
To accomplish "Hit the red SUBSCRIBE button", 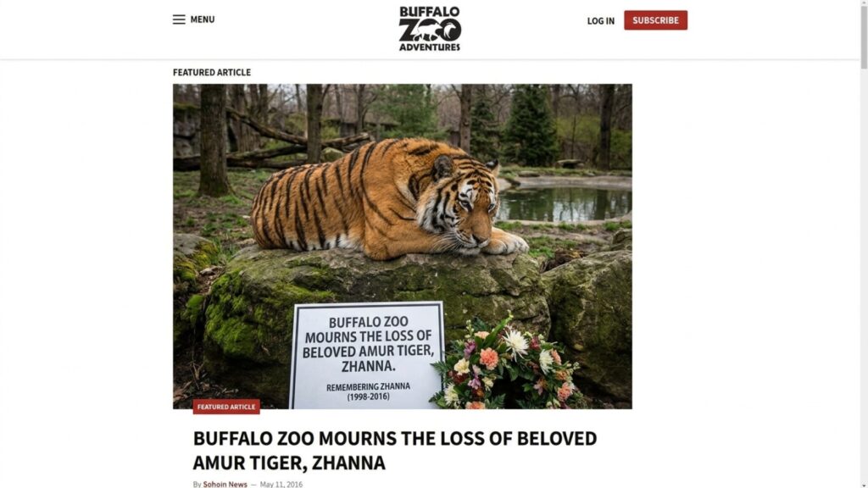I will (655, 20).
